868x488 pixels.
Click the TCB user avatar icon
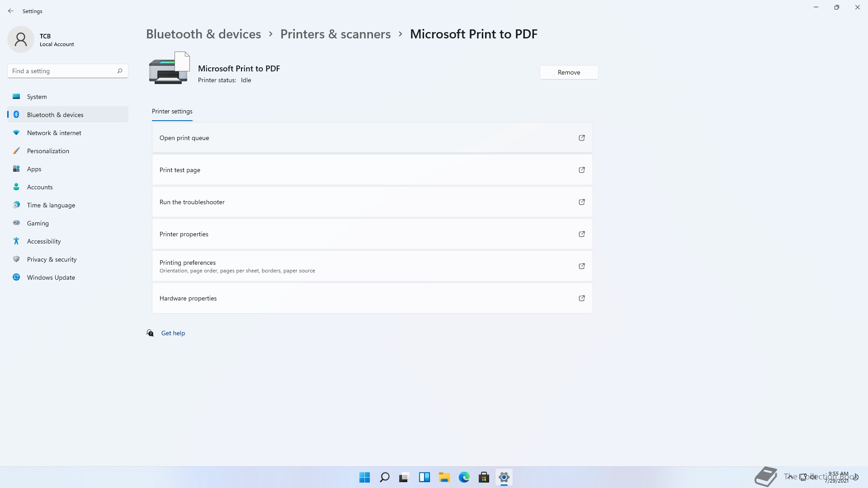coord(21,39)
